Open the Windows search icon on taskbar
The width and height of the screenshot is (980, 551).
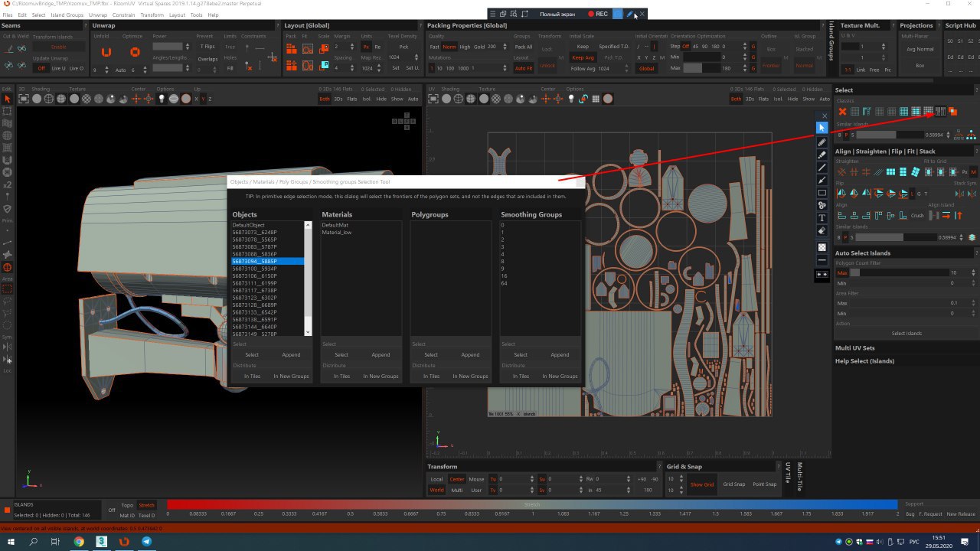click(x=34, y=541)
